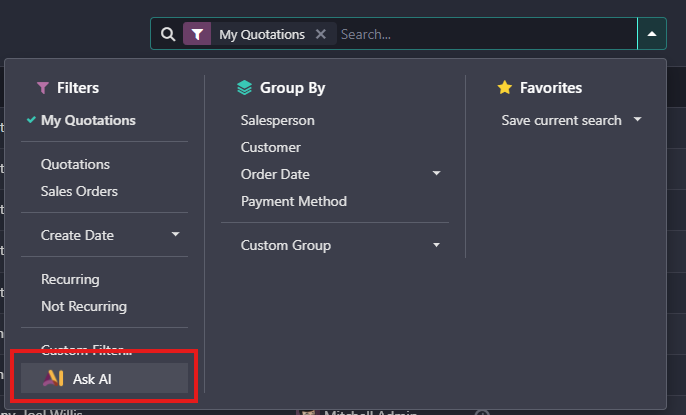This screenshot has width=686, height=415.
Task: Enable the Quotations filter
Action: pyautogui.click(x=75, y=164)
